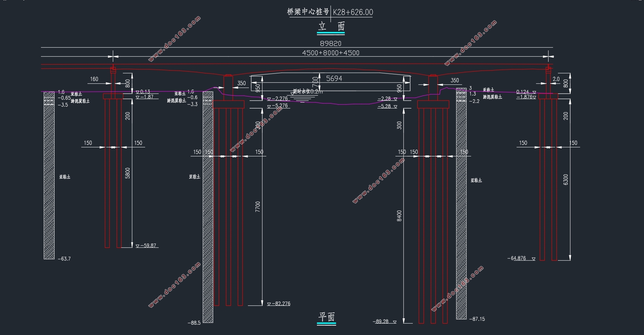Click the -2.2 soil layer elevation
644x335 pixels.
point(474,101)
